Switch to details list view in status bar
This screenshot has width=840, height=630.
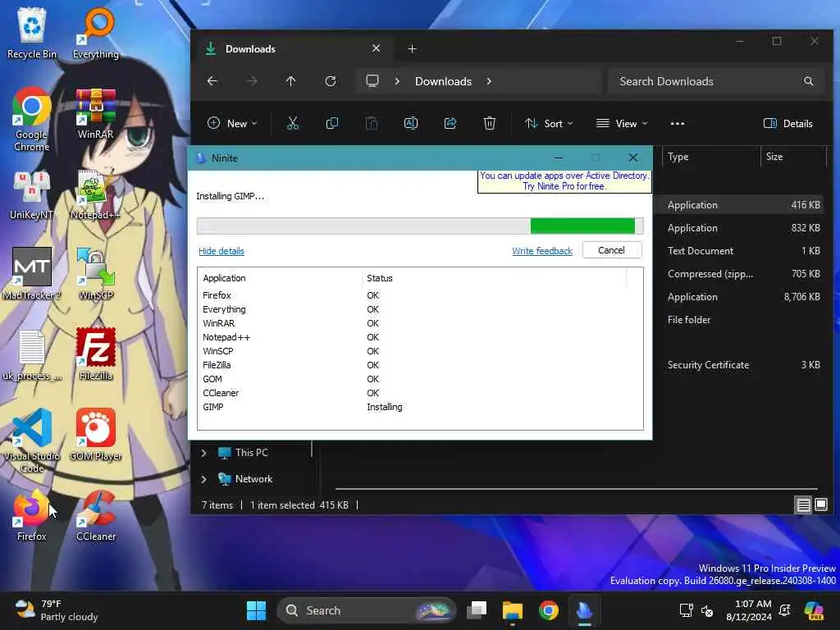click(803, 504)
